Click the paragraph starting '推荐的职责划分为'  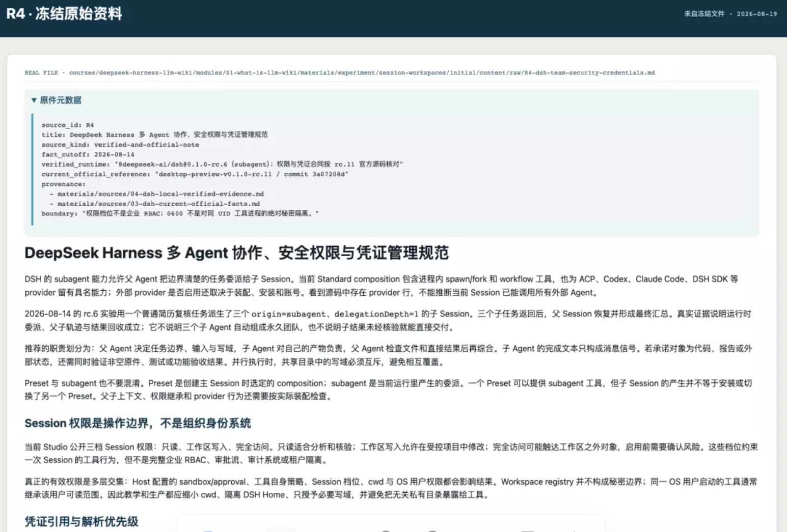point(388,355)
